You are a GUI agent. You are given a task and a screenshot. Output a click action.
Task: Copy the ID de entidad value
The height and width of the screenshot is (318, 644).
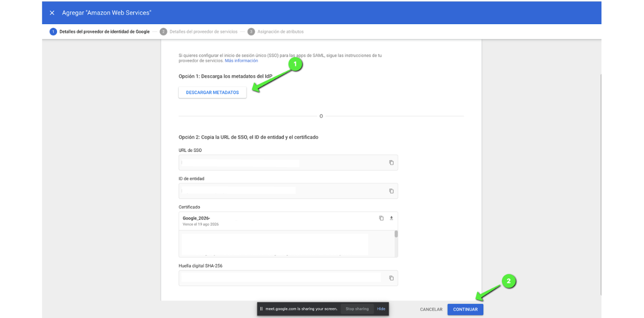point(391,191)
